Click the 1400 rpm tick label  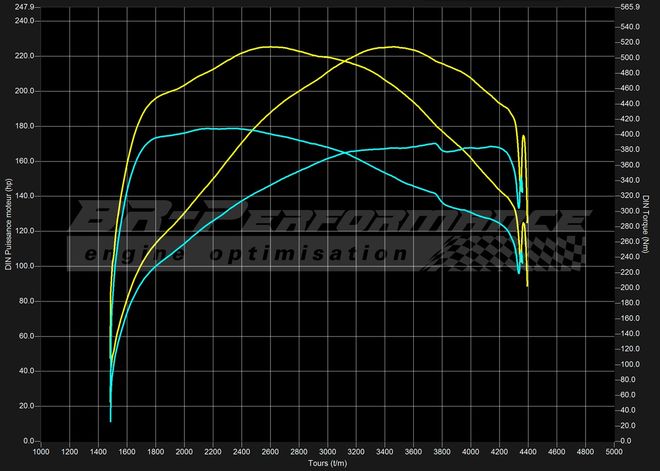[98, 452]
